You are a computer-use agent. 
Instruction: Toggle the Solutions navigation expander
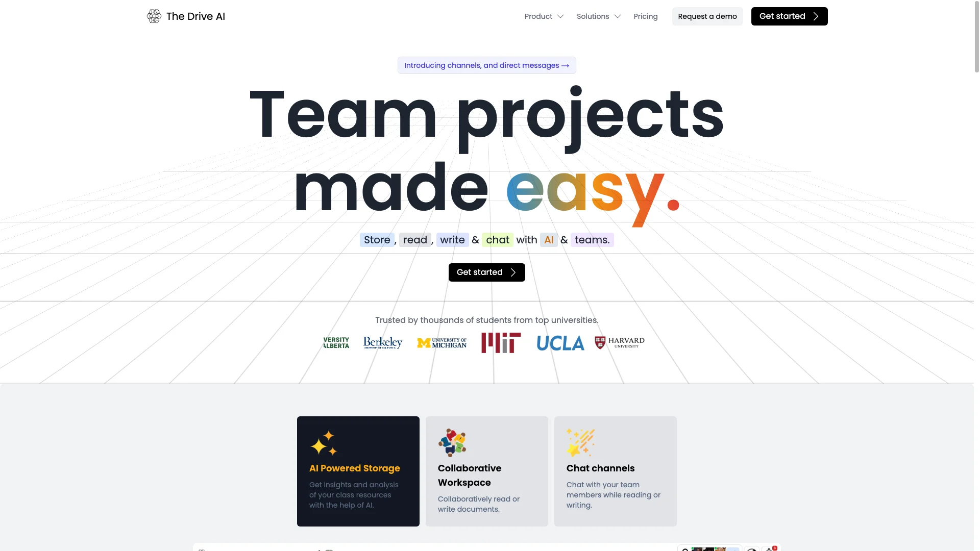tap(617, 16)
